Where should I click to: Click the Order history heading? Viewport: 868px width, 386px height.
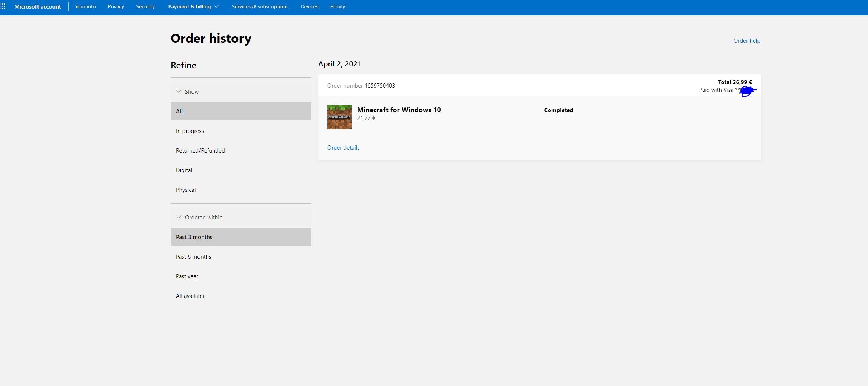tap(211, 38)
